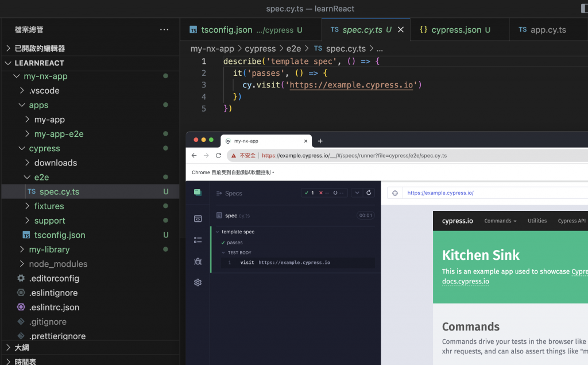Close the spec.cy.ts editor tab
The image size is (588, 365).
(x=400, y=30)
